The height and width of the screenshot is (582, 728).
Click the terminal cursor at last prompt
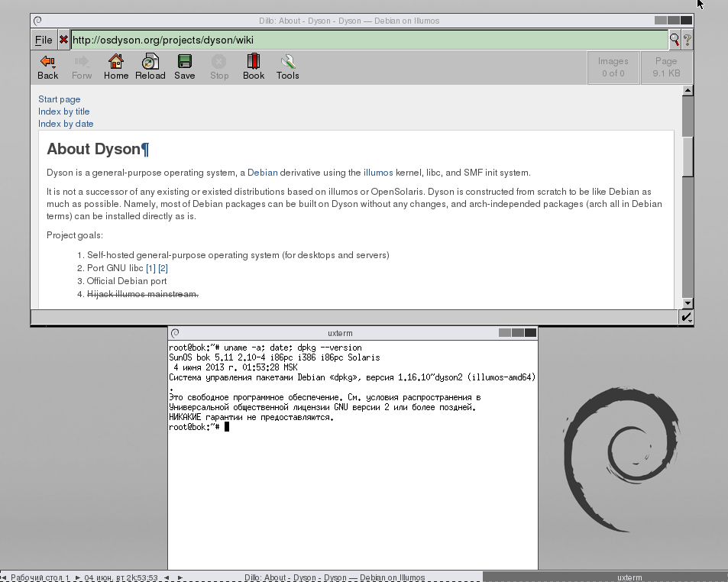pyautogui.click(x=227, y=426)
